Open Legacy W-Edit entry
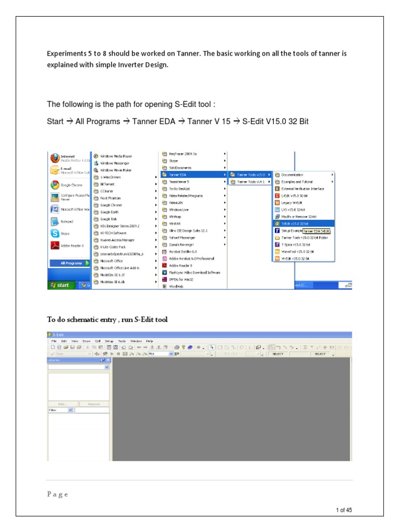399x532 pixels. pyautogui.click(x=303, y=203)
